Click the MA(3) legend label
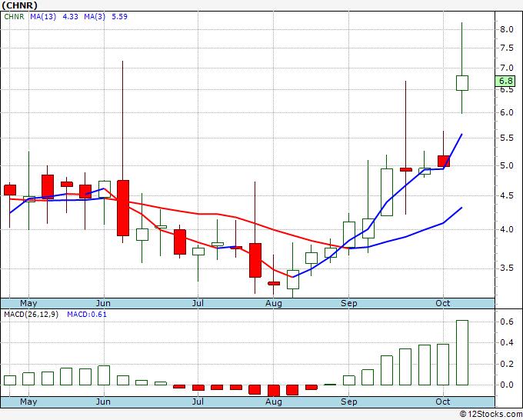 [95, 17]
